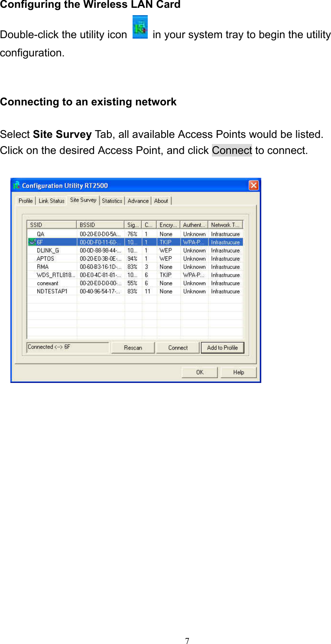Viewport: 331px width, 644px height.
Task: Click the Add to Profile button
Action: click(x=223, y=348)
